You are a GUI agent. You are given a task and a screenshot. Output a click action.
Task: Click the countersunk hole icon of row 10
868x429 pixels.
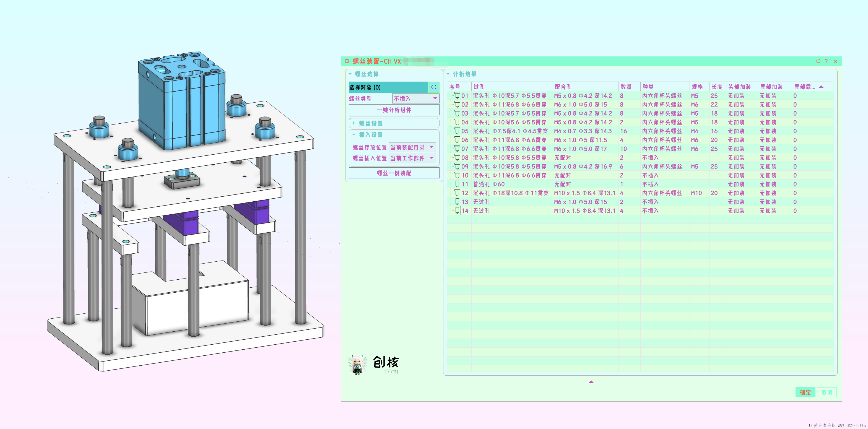click(457, 175)
